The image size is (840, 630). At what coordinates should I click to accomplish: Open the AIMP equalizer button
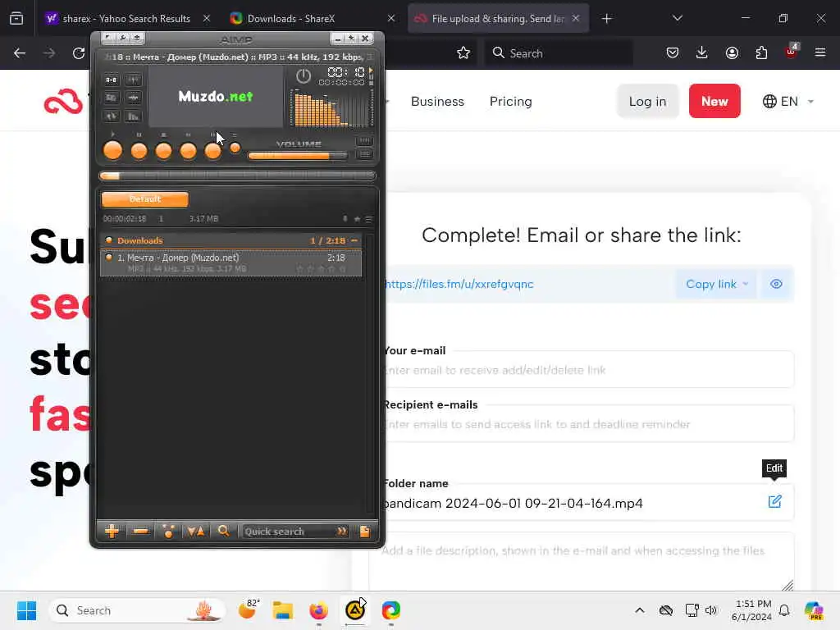point(133,80)
